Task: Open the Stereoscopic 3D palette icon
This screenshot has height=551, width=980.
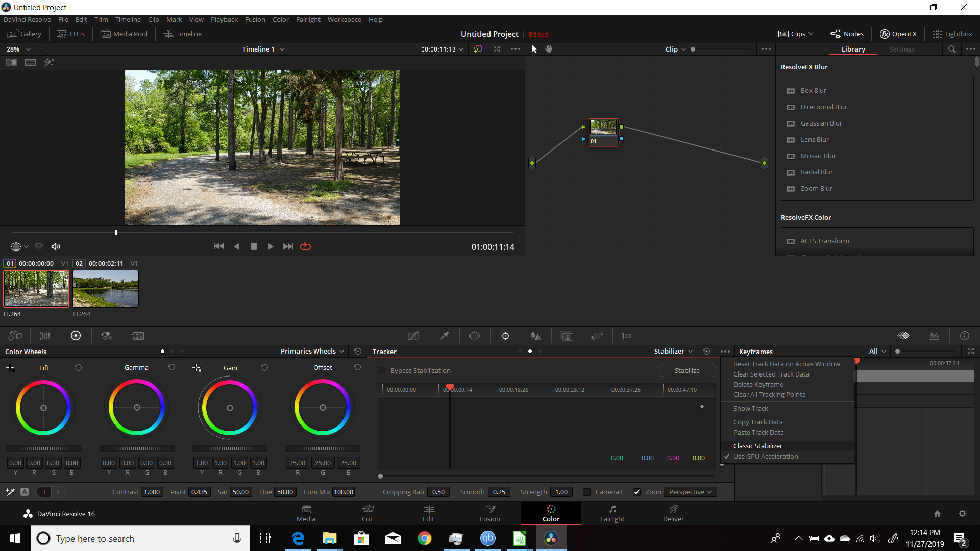Action: click(628, 336)
